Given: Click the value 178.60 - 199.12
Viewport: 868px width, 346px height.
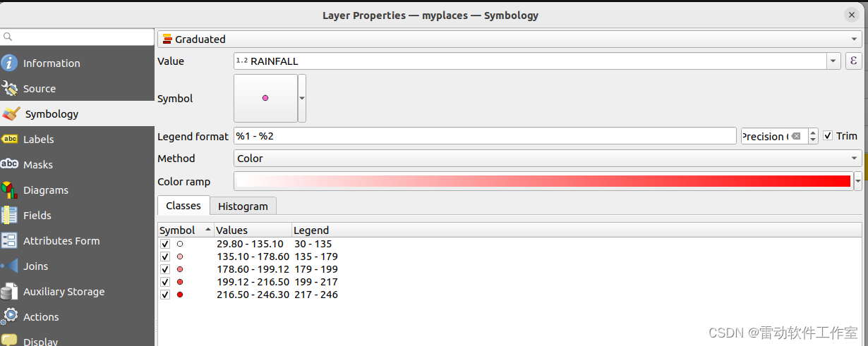Looking at the screenshot, I should (x=253, y=269).
